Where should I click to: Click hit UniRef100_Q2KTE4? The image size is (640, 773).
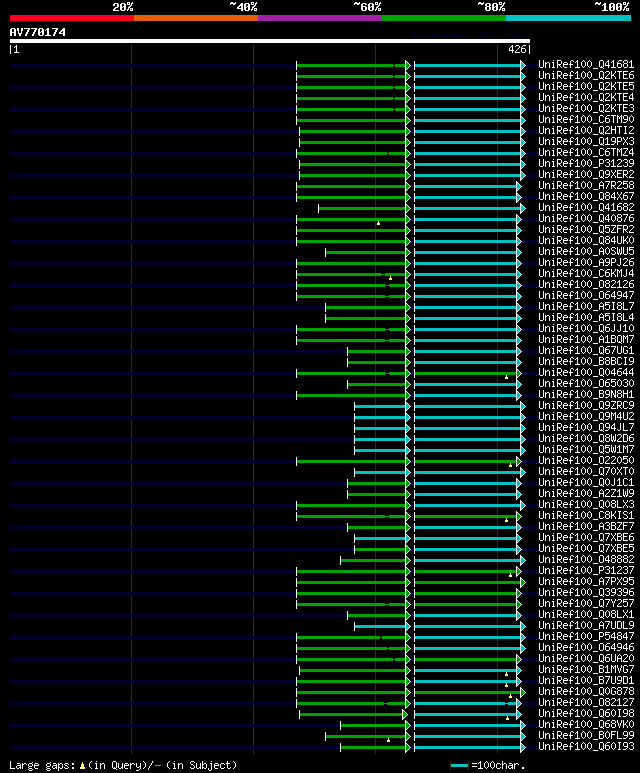586,98
